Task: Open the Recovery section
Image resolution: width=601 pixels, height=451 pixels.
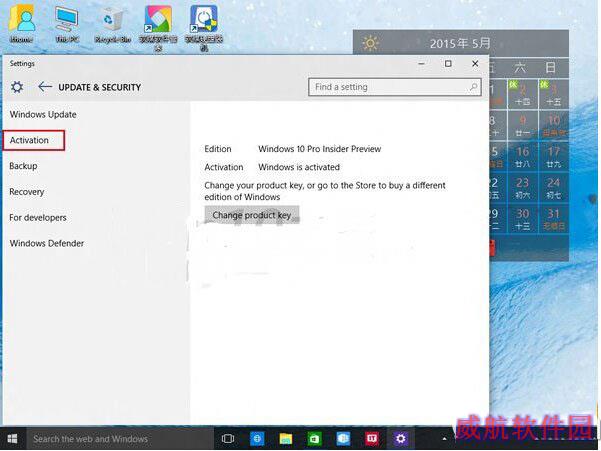Action: tap(27, 192)
